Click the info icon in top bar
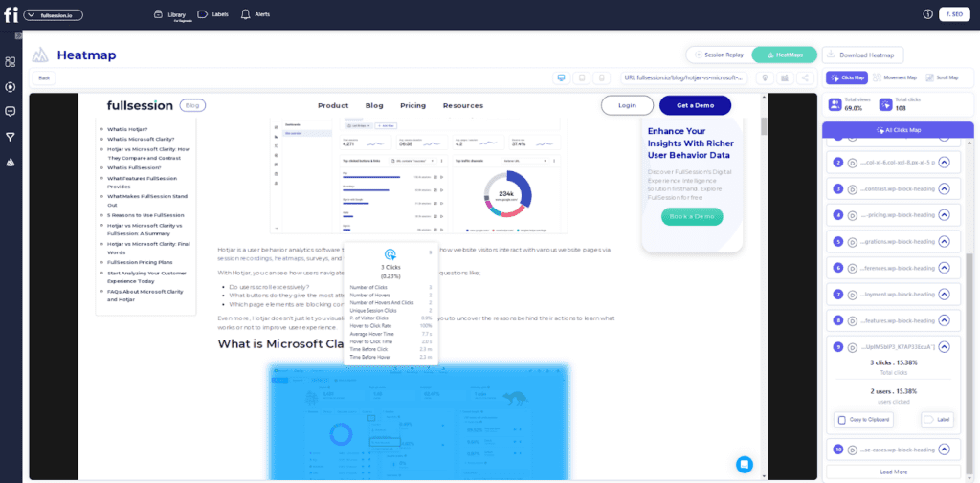The image size is (980, 483). tap(927, 14)
